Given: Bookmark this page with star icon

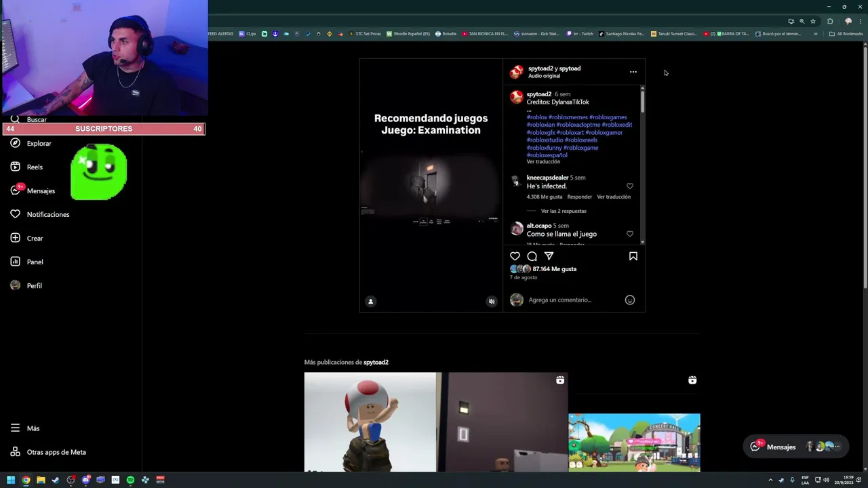Looking at the screenshot, I should tap(813, 21).
